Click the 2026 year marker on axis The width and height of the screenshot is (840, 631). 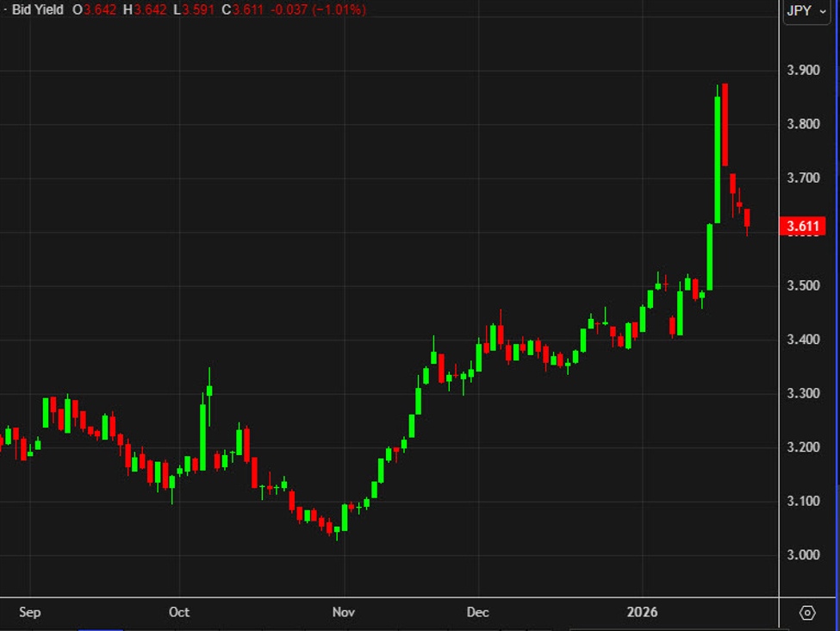click(x=642, y=613)
